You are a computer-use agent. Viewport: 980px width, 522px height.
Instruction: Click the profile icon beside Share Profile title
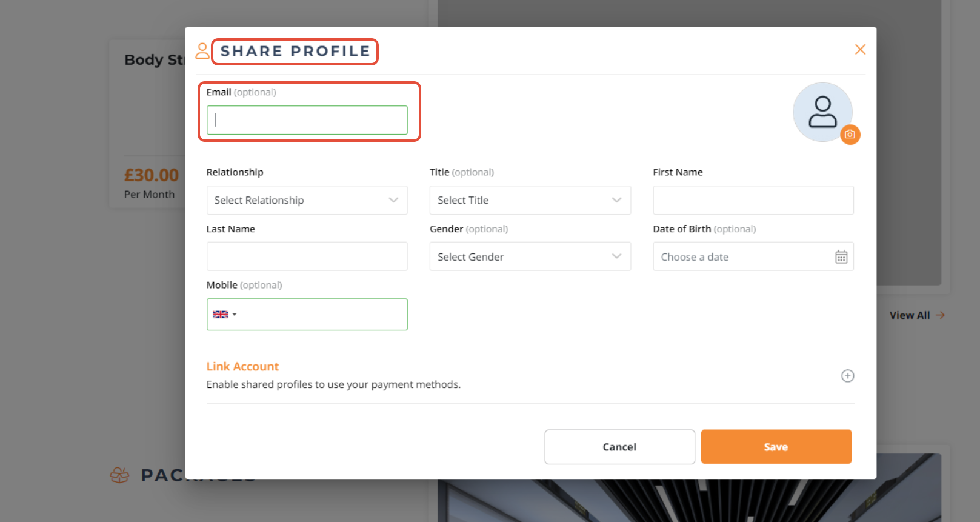coord(202,51)
